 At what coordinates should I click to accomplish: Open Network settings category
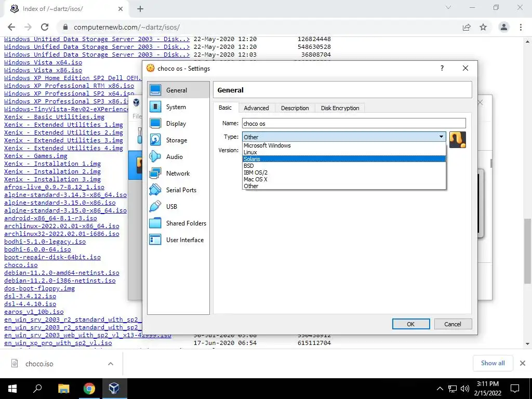(x=179, y=174)
